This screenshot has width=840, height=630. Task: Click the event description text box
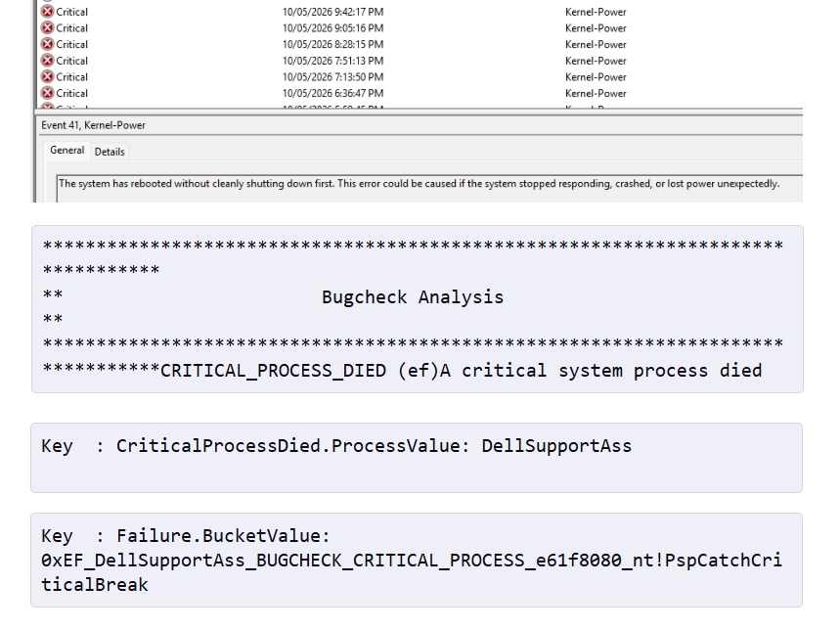coord(429,188)
